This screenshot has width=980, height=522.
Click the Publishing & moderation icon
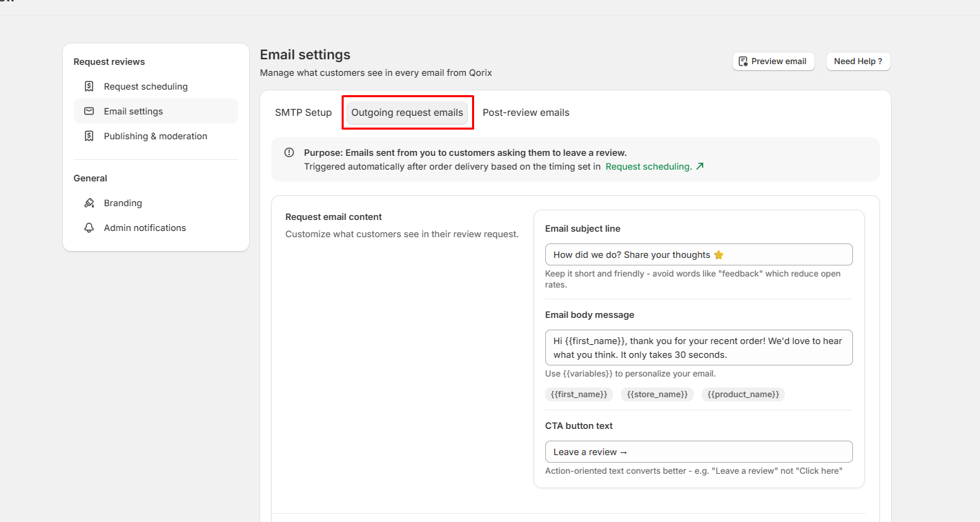[89, 136]
